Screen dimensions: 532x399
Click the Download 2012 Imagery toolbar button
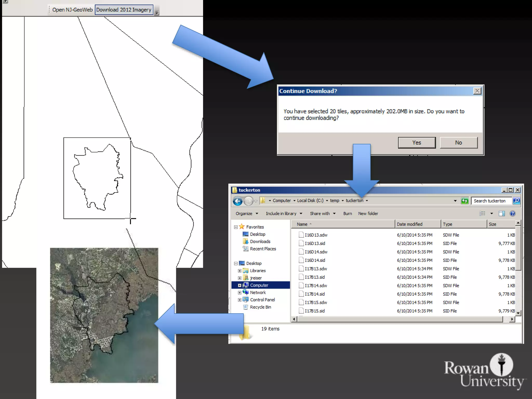(124, 10)
